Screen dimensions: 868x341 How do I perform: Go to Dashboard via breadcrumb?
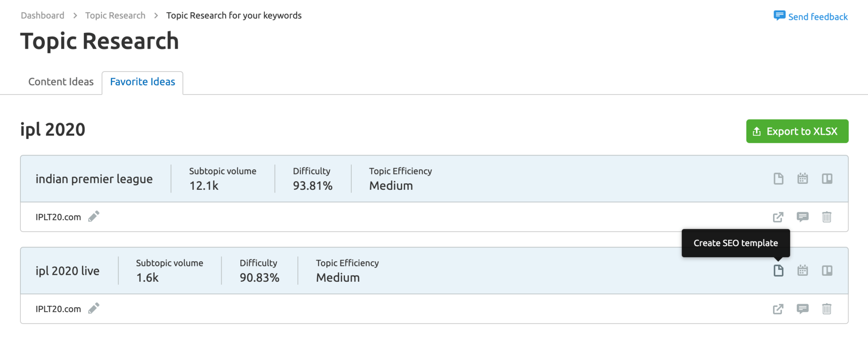42,16
